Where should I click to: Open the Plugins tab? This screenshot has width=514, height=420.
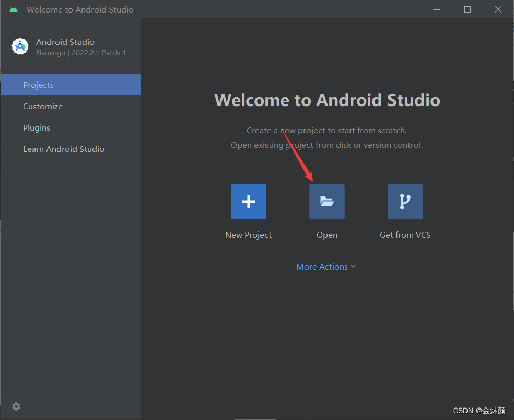tap(71, 127)
